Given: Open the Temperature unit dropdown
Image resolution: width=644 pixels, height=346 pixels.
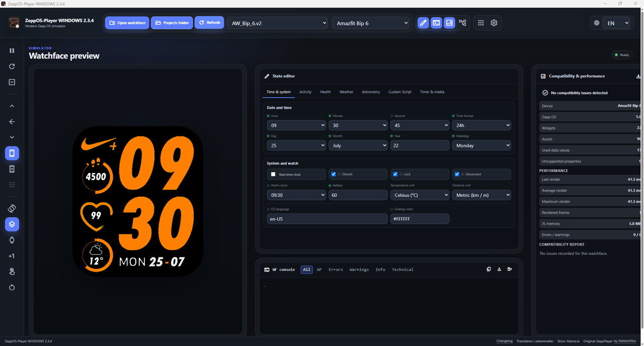Looking at the screenshot, I should point(420,195).
